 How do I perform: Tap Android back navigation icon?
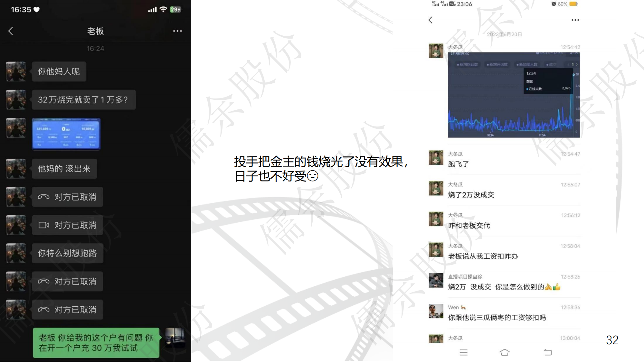tap(548, 352)
